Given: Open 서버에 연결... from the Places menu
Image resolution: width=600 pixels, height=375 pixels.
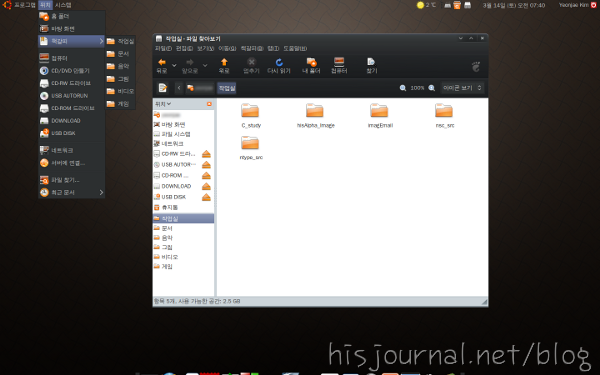Looking at the screenshot, I should coord(72,163).
